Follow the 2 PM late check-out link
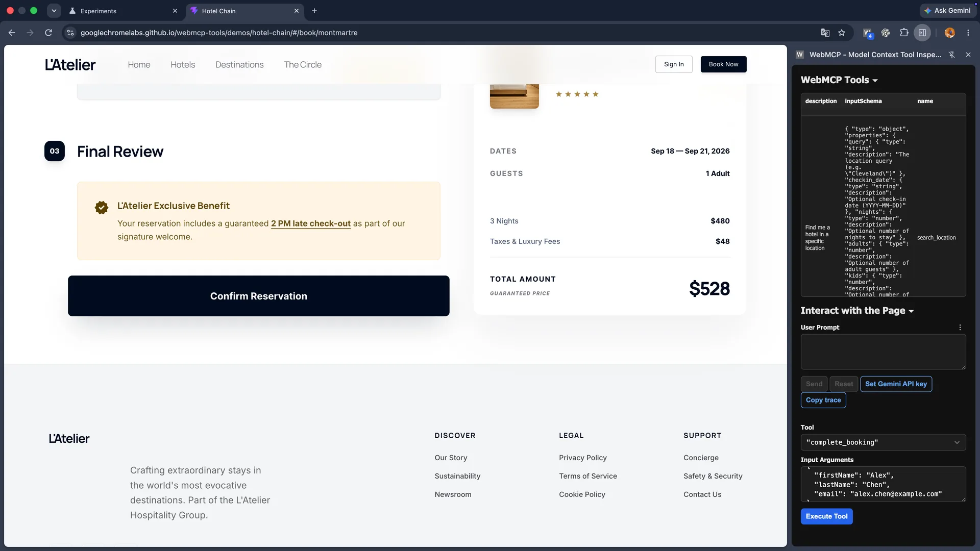Screen dimensions: 980x551 [x=310, y=223]
